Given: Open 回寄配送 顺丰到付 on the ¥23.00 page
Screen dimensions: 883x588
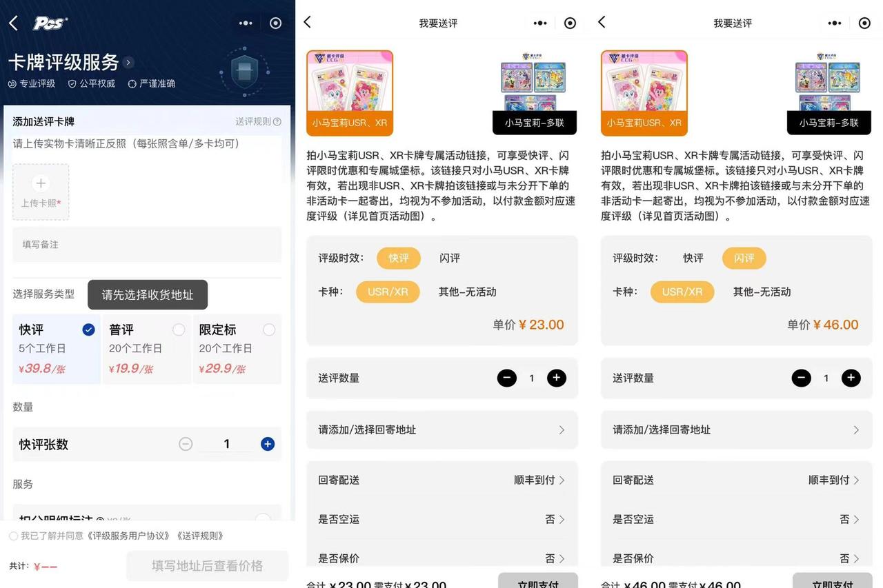Looking at the screenshot, I should [539, 480].
